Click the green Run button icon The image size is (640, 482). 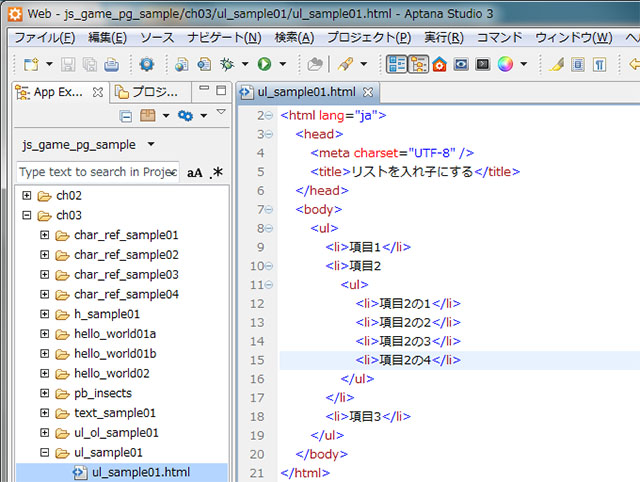click(265, 64)
